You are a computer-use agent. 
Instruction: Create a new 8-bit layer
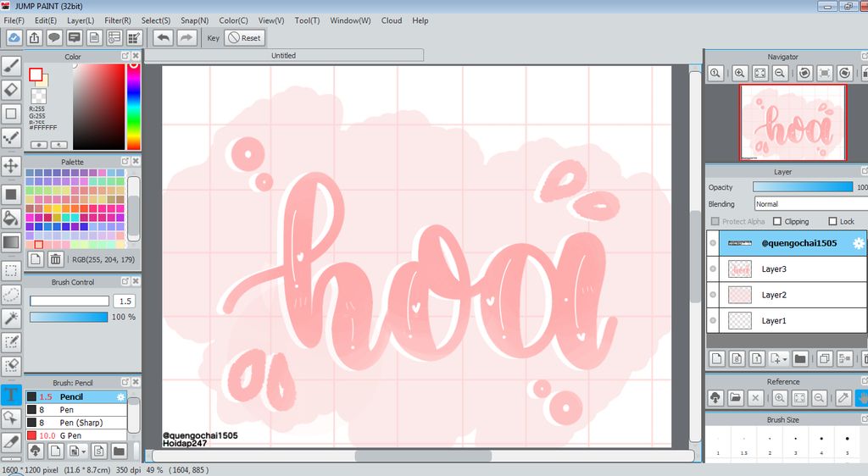737,359
